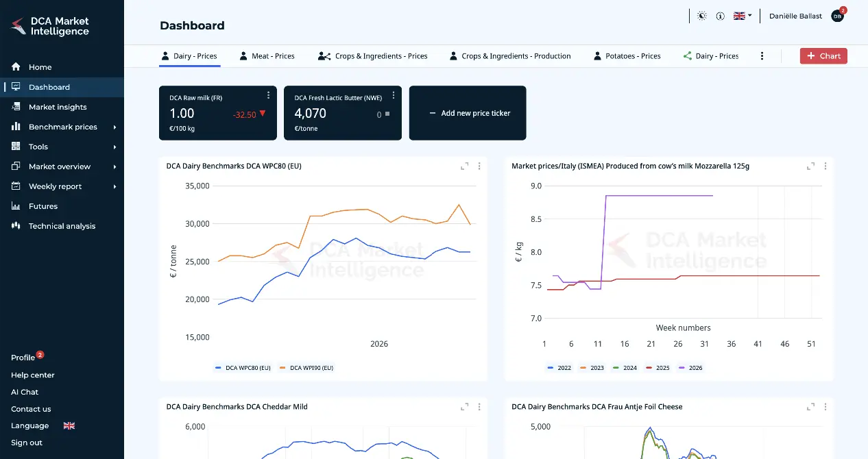This screenshot has width=868, height=459.
Task: Open Home from the sidebar
Action: (40, 67)
